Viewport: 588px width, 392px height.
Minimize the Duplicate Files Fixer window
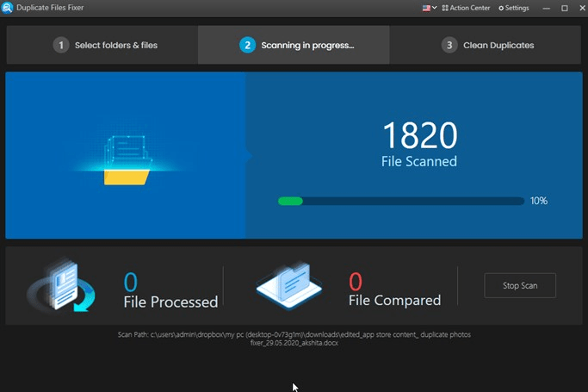[x=547, y=9]
